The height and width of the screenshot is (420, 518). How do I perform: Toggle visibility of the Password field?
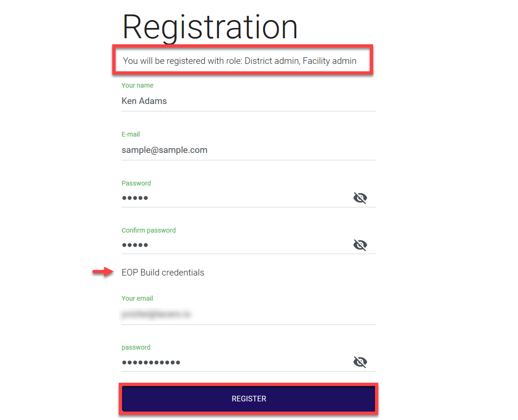click(360, 198)
